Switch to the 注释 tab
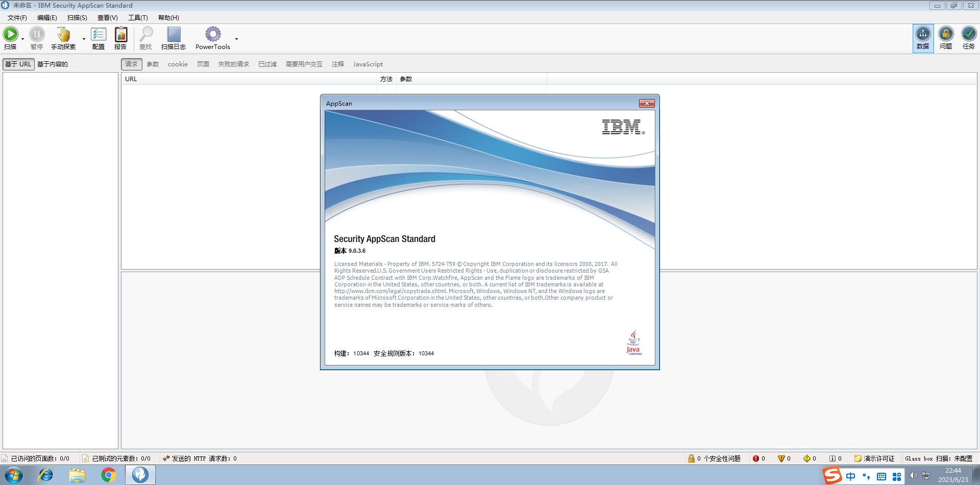 click(x=338, y=64)
